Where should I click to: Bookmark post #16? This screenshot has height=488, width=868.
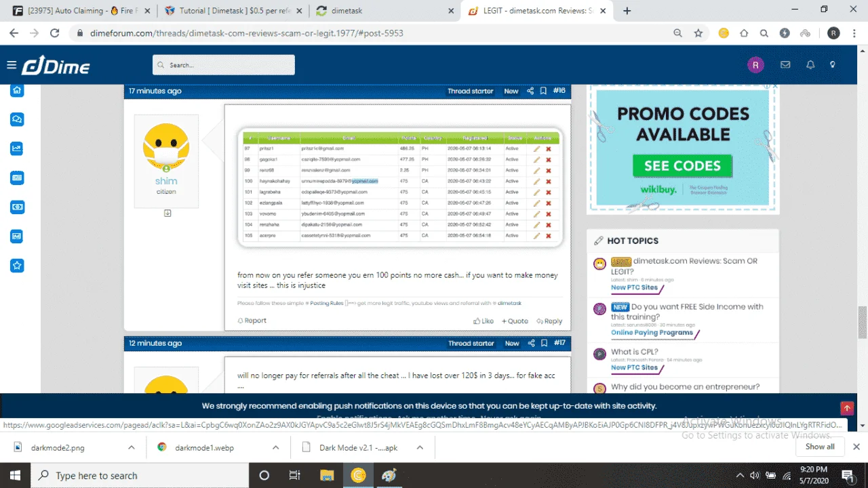[x=543, y=91]
